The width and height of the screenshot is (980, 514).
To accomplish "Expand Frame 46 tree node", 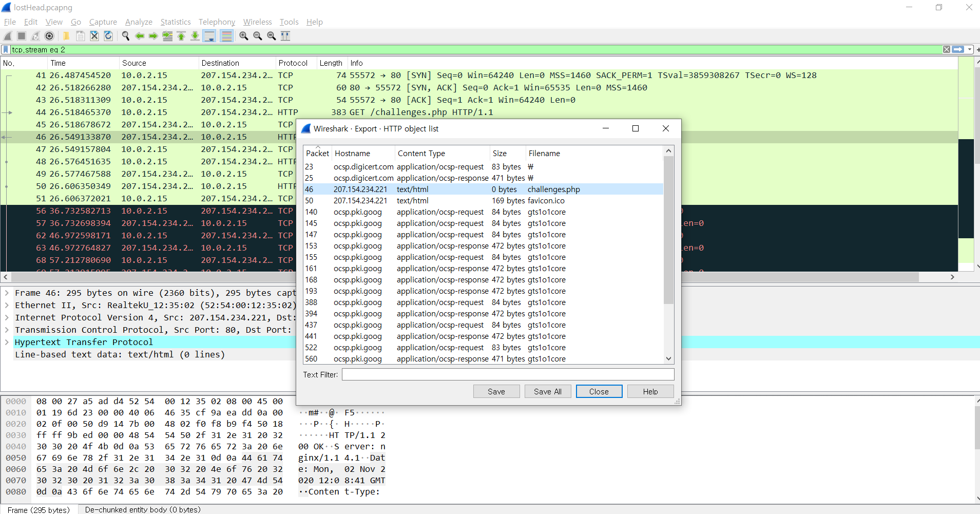I will coord(7,293).
